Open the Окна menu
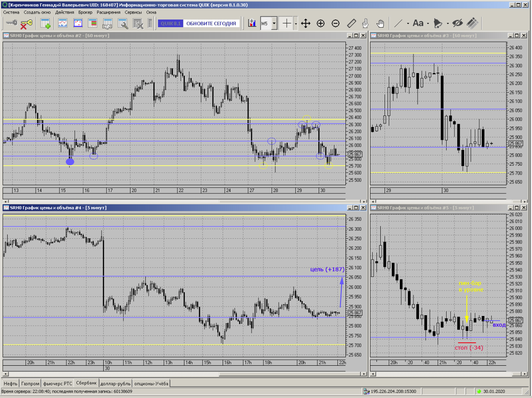Image resolution: width=532 pixels, height=398 pixels. click(152, 12)
